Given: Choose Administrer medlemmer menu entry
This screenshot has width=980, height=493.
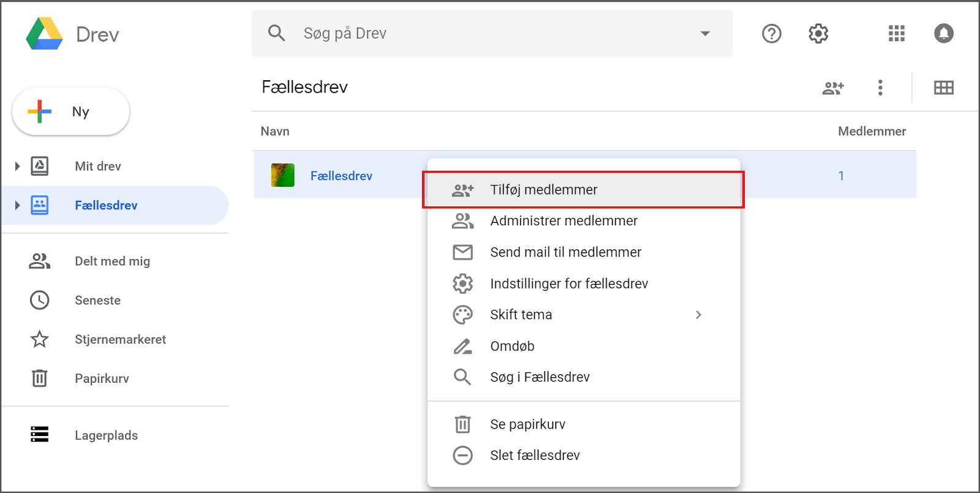Looking at the screenshot, I should click(x=563, y=221).
